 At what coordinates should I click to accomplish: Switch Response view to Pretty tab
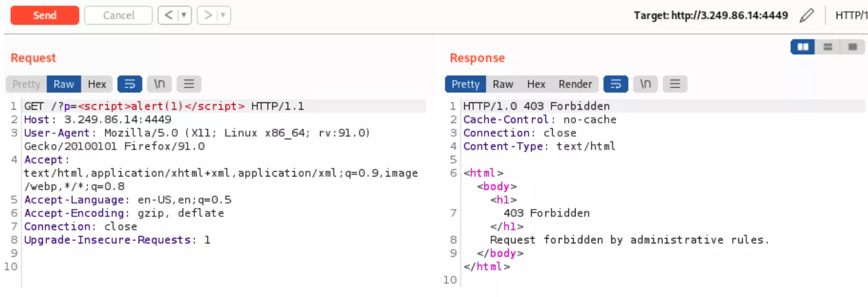coord(465,84)
